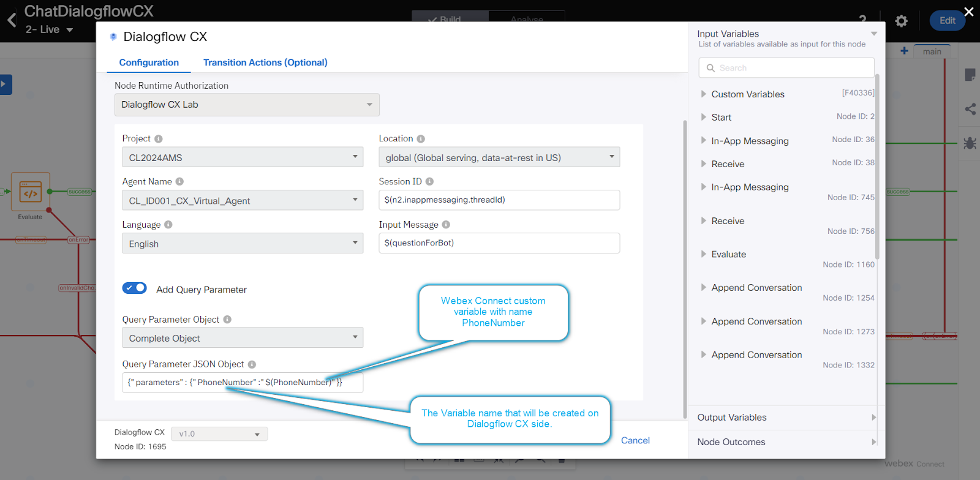This screenshot has height=480, width=980.
Task: Open the Node Runtime Authorization dropdown
Action: 247,105
